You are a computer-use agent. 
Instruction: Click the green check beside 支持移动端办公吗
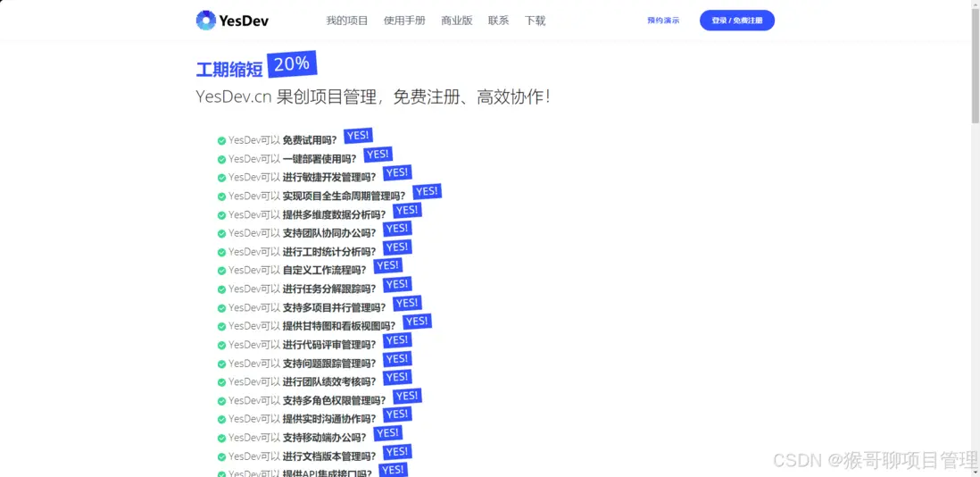point(221,438)
